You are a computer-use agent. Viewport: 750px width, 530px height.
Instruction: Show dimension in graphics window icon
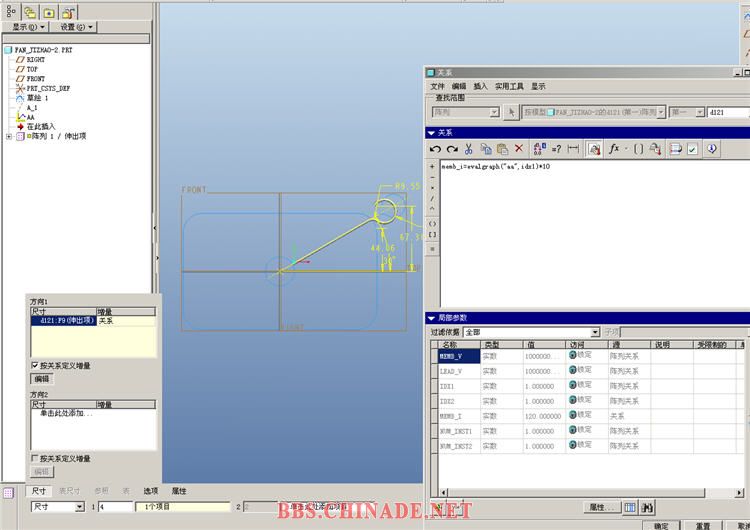click(x=573, y=149)
